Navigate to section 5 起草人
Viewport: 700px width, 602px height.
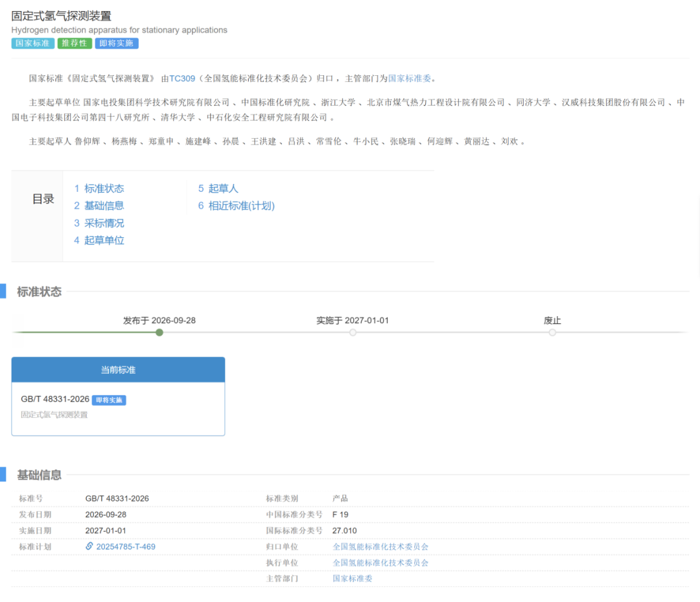[x=218, y=189]
